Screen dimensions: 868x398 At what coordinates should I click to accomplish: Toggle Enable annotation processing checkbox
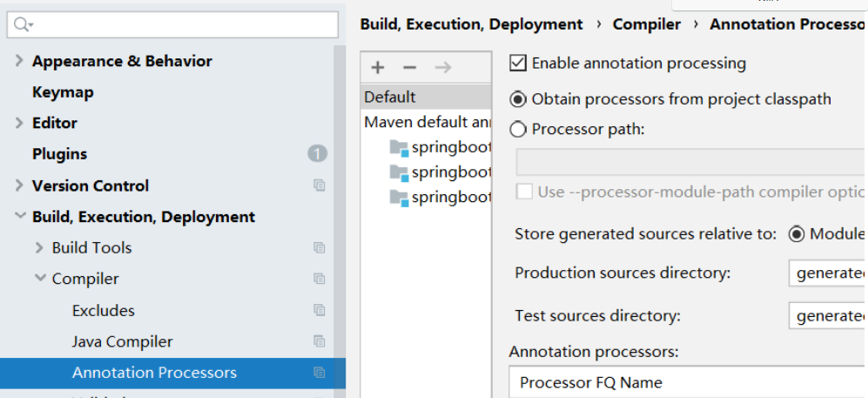518,63
